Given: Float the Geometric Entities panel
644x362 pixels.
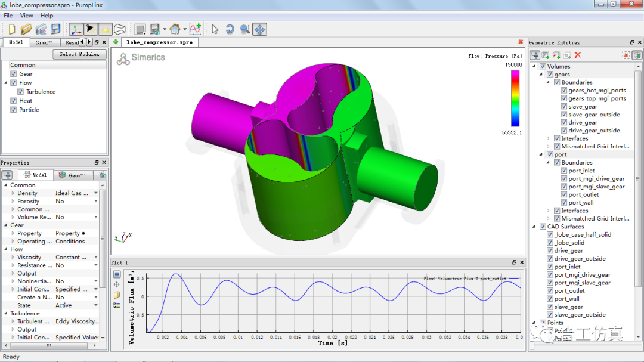Looking at the screenshot, I should pos(632,42).
